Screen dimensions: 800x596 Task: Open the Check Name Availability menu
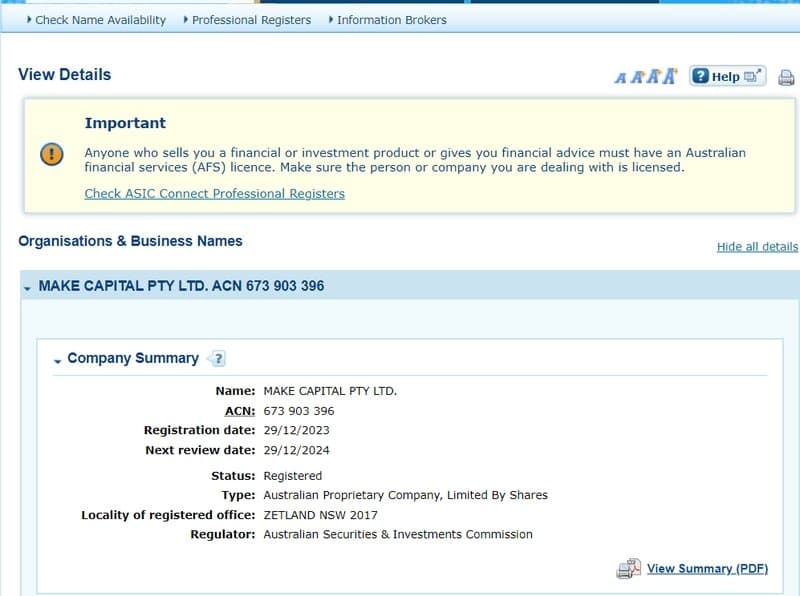98,20
